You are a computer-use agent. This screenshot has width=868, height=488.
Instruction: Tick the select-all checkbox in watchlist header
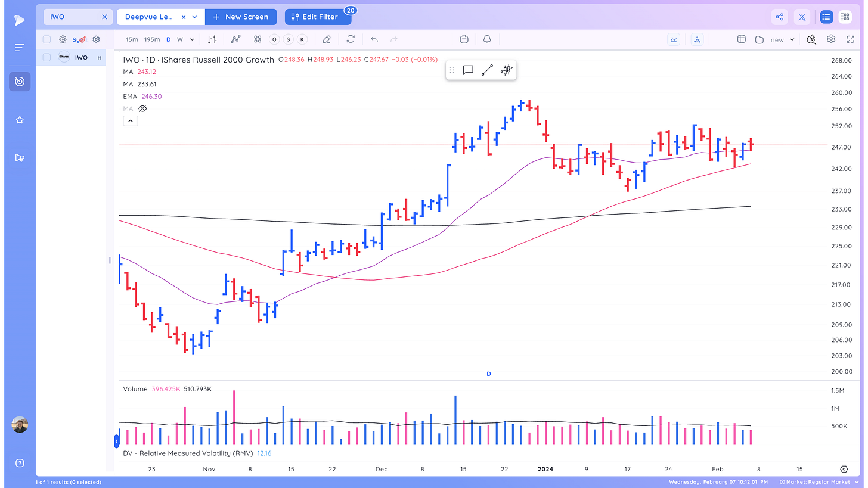point(46,39)
